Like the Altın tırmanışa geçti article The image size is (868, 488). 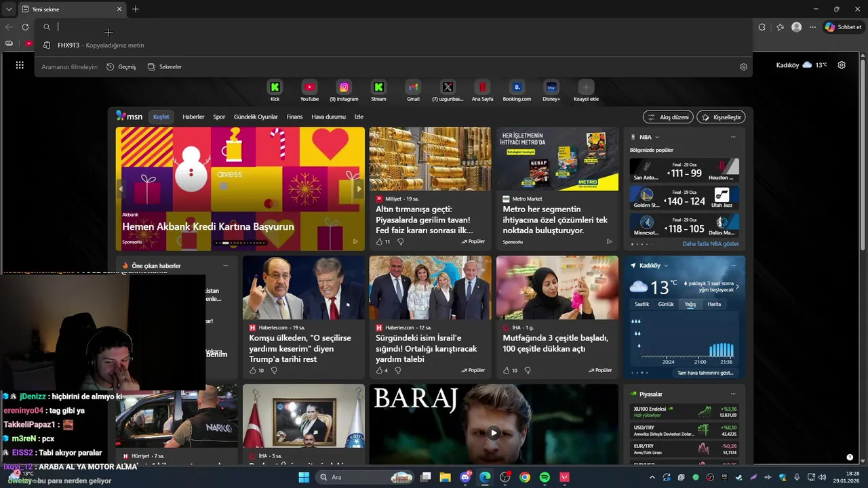[x=379, y=241]
